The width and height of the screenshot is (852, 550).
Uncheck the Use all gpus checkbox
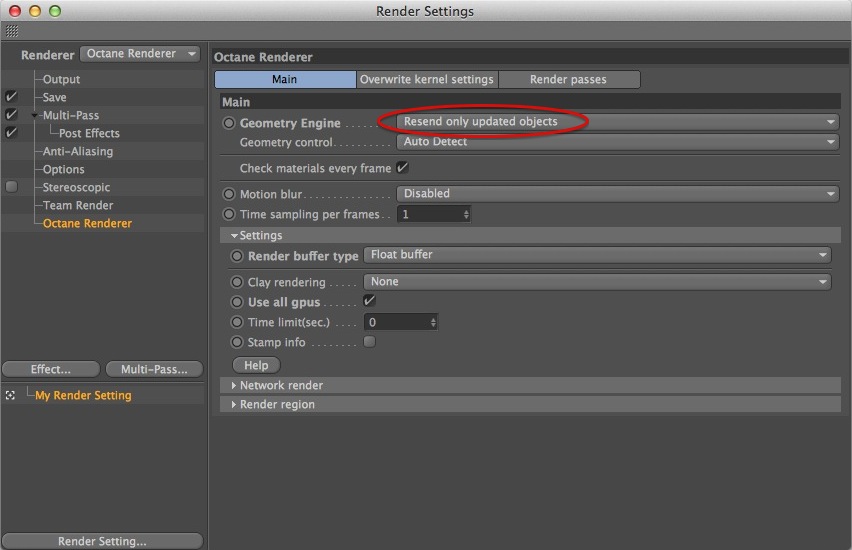point(369,301)
